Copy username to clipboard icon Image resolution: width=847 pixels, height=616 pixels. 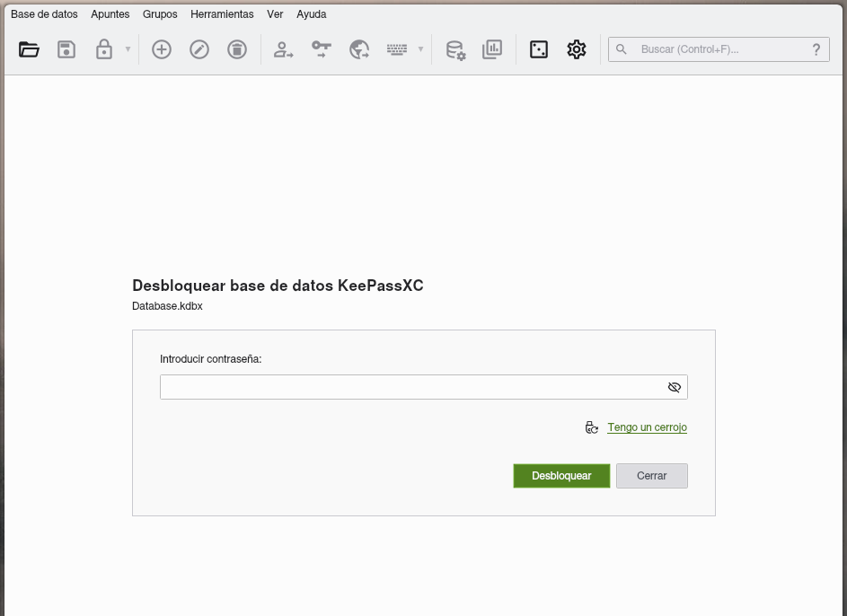[283, 49]
